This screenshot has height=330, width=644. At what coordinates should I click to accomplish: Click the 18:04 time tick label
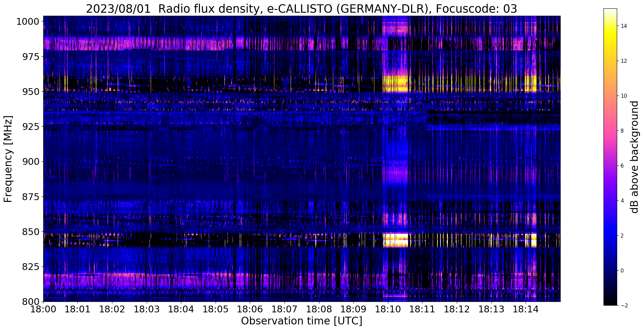[x=181, y=309]
